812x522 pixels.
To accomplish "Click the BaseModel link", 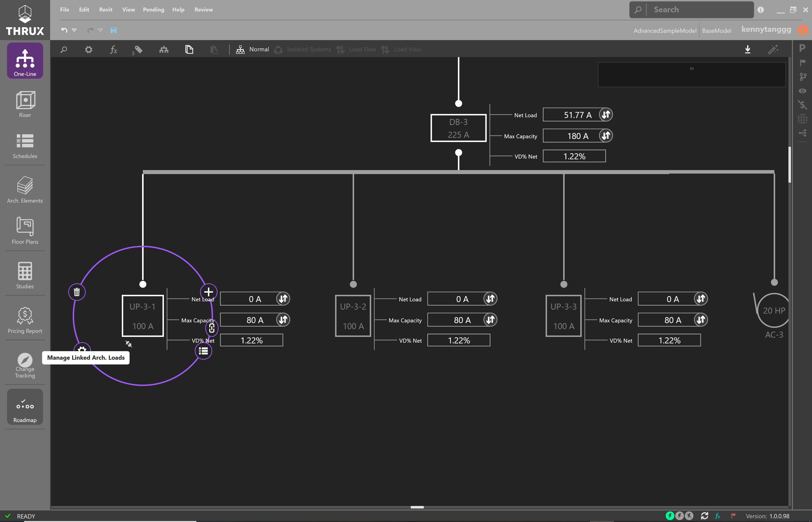I will [x=717, y=31].
